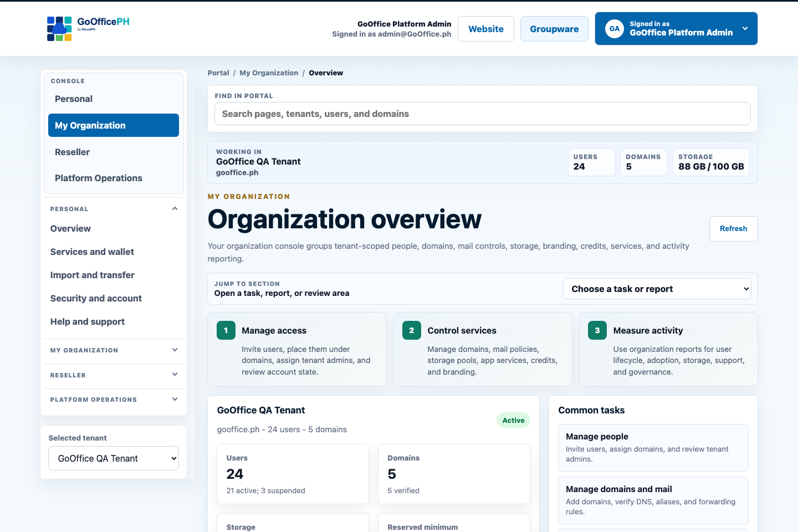The height and width of the screenshot is (532, 798).
Task: Select Platform Operations console
Action: point(114,178)
